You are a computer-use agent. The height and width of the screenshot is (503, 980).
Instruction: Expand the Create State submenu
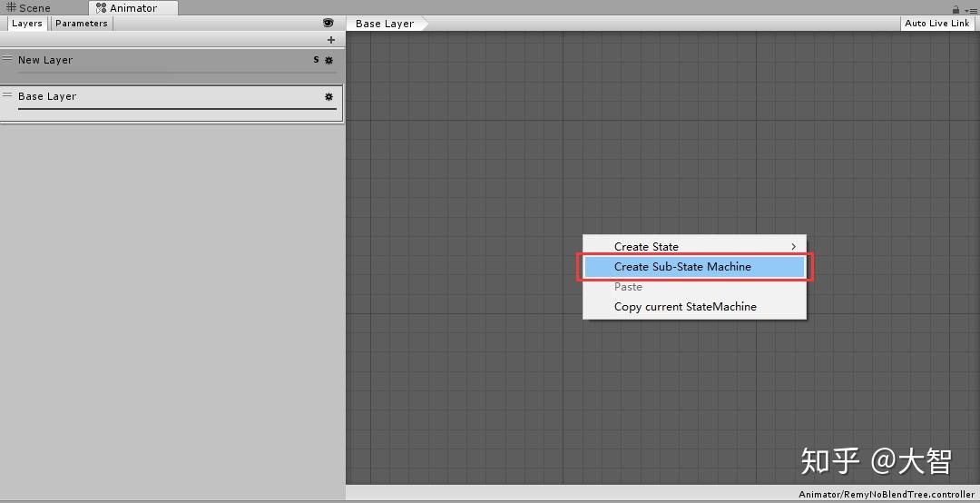tap(694, 246)
